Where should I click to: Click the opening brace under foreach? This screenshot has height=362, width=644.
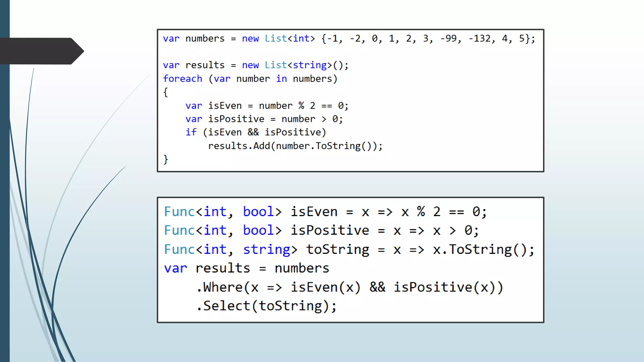click(x=166, y=92)
